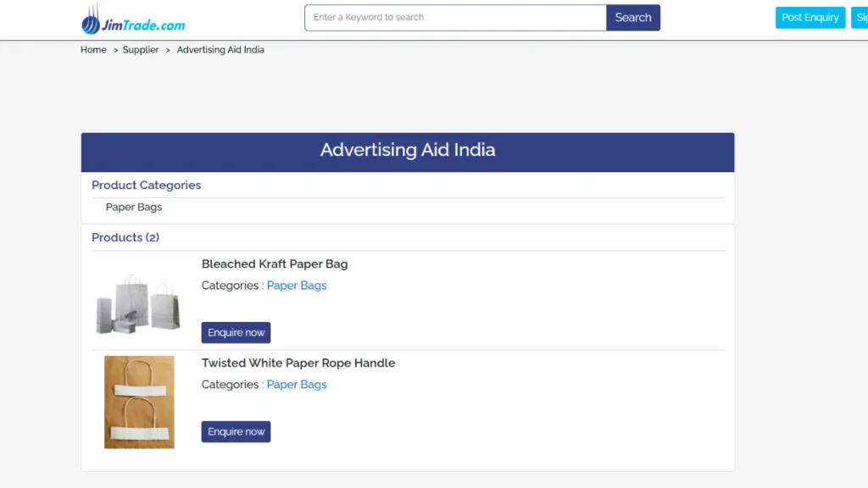Click the Post Enquiry button

(809, 16)
